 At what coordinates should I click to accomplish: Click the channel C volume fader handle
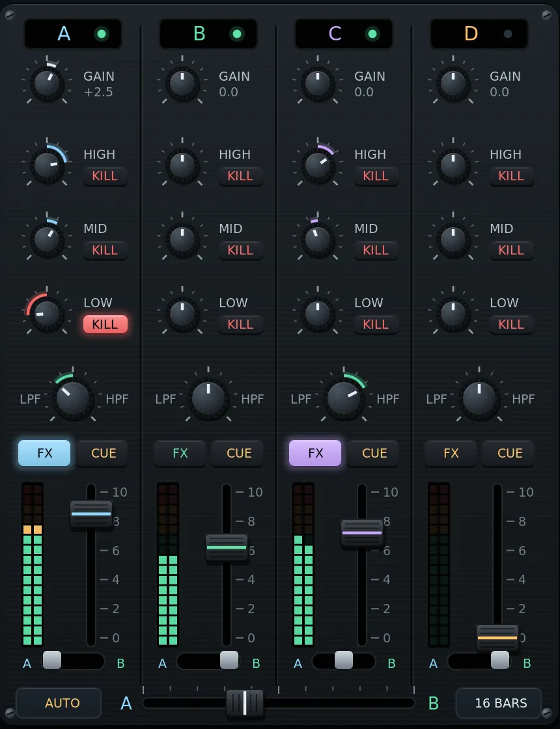362,533
